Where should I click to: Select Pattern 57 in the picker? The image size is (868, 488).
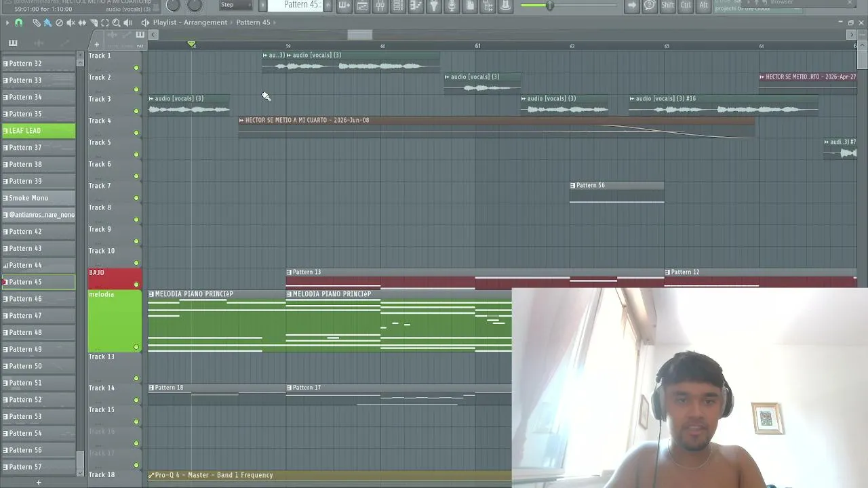pyautogui.click(x=39, y=467)
